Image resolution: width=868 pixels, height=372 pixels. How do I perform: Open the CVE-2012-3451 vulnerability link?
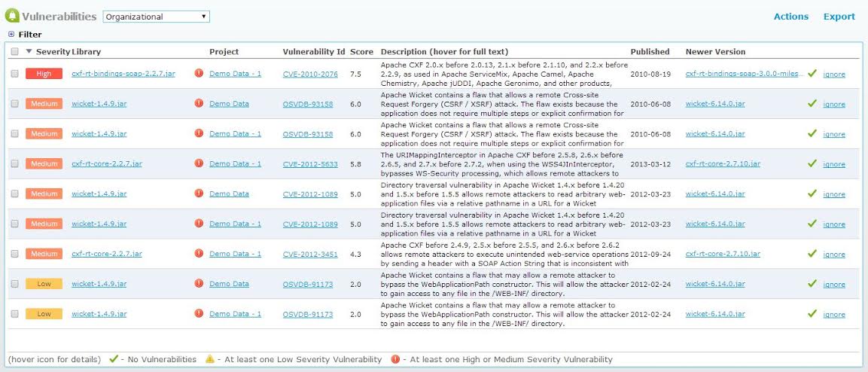310,254
